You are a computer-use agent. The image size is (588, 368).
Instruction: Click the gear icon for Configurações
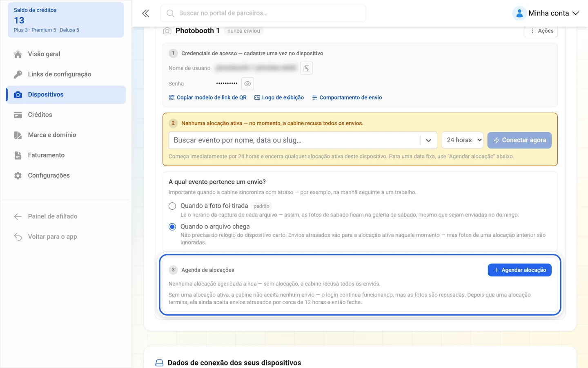pyautogui.click(x=18, y=175)
